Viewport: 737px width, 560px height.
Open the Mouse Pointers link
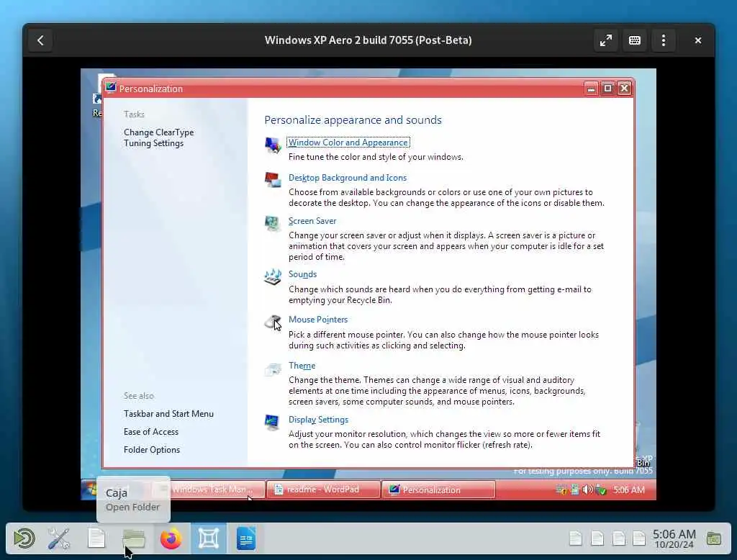coord(317,320)
